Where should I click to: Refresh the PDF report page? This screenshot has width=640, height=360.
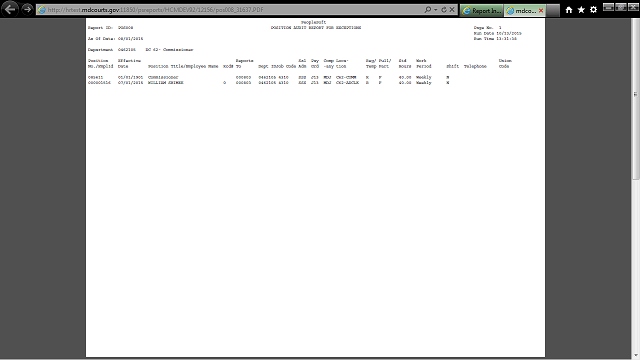click(444, 9)
